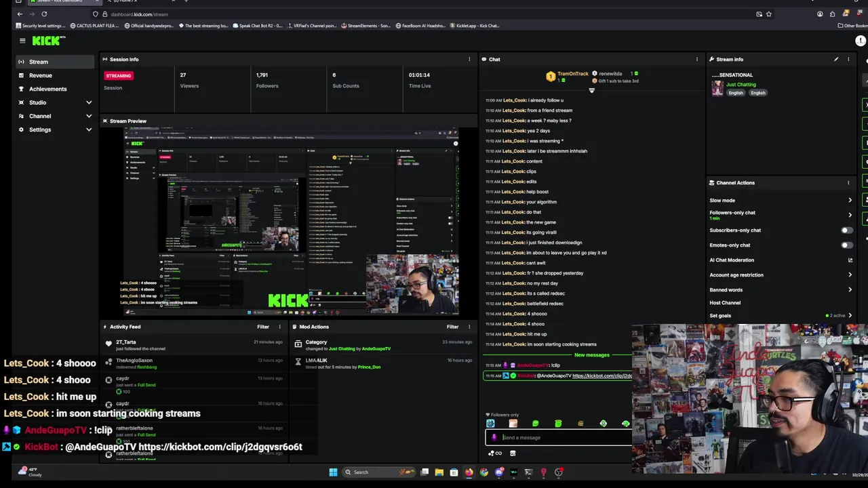Open the chat shop icon below input

tap(513, 453)
